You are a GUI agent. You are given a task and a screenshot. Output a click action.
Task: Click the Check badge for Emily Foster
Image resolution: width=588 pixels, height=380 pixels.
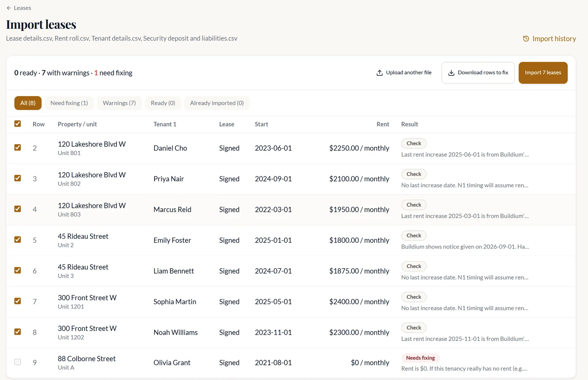pyautogui.click(x=414, y=235)
